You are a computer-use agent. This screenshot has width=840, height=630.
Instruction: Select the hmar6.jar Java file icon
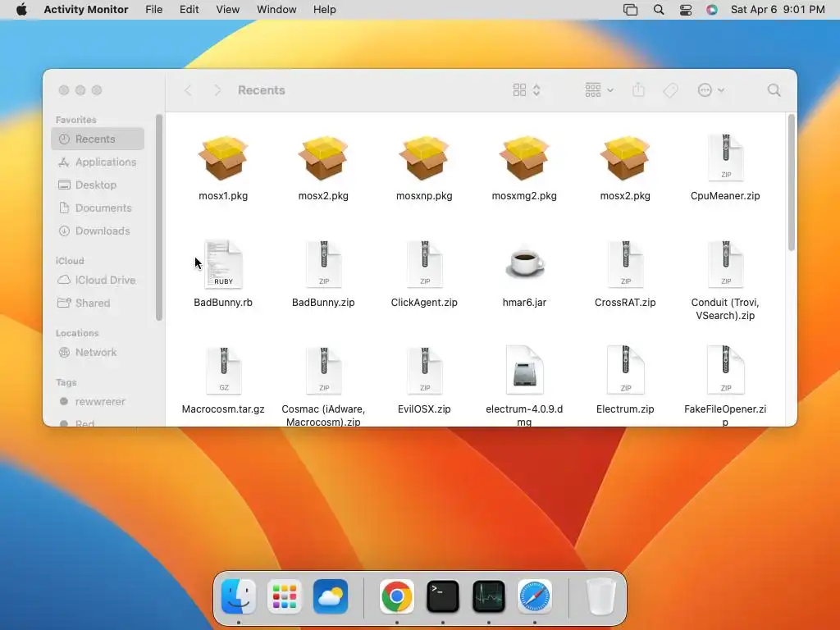524,262
